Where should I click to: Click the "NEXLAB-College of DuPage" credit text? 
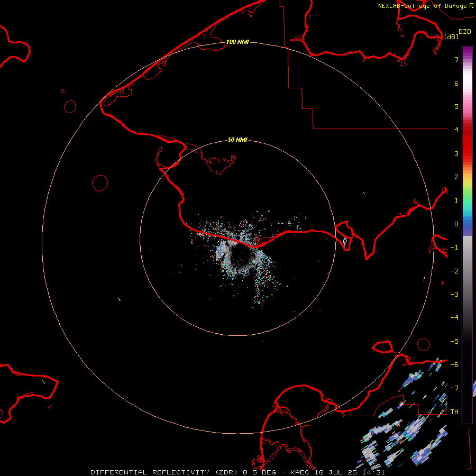[x=422, y=6]
